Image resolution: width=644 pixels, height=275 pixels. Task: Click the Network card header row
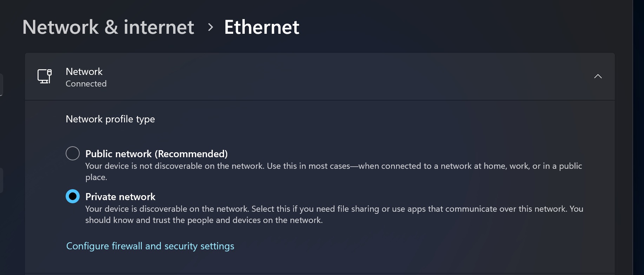click(x=316, y=77)
